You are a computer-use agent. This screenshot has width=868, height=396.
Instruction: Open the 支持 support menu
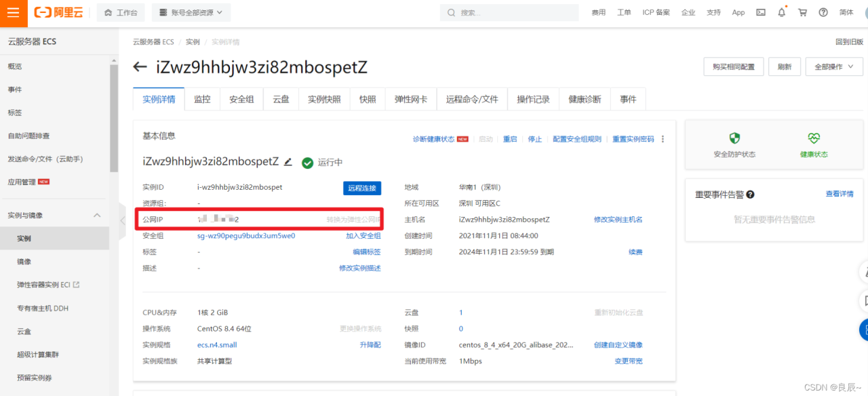pos(713,13)
